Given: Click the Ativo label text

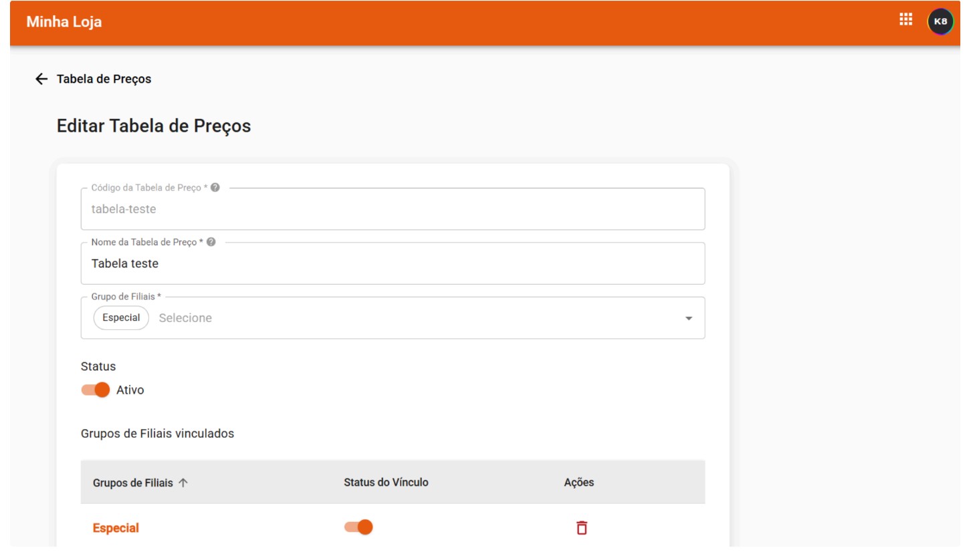Looking at the screenshot, I should pyautogui.click(x=130, y=390).
